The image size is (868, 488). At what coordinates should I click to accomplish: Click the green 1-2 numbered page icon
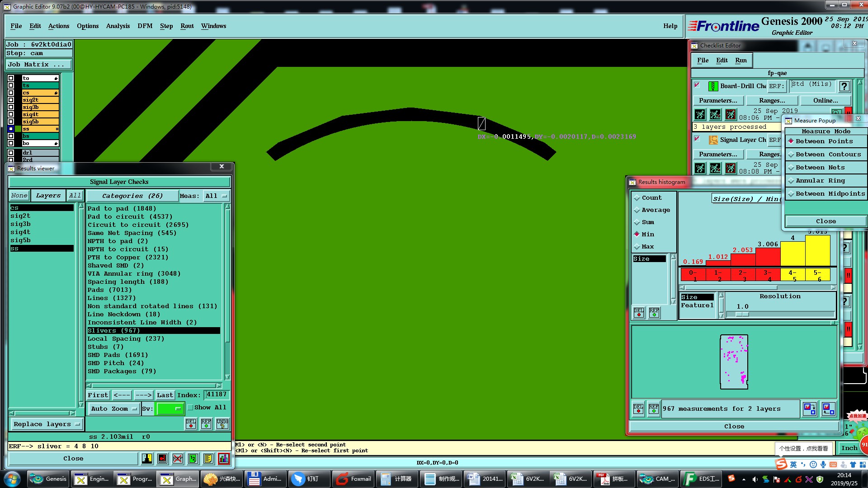pyautogui.click(x=193, y=459)
